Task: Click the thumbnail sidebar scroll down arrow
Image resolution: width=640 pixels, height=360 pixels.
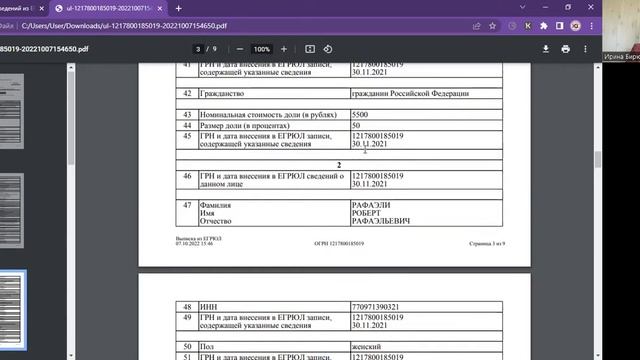Action: 71,356
